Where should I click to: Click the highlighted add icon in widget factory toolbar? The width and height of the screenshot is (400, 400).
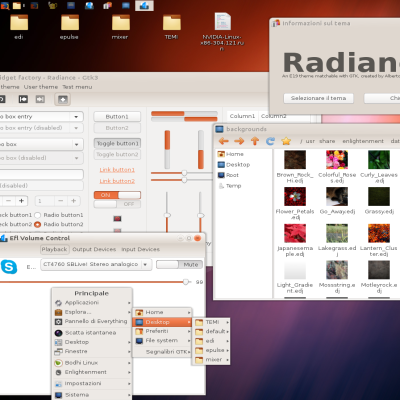tap(63, 99)
